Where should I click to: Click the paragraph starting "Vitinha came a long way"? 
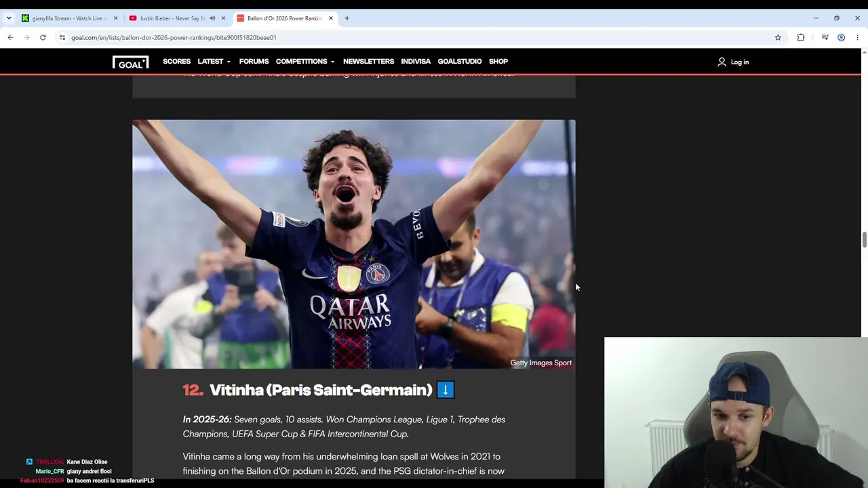(x=343, y=464)
